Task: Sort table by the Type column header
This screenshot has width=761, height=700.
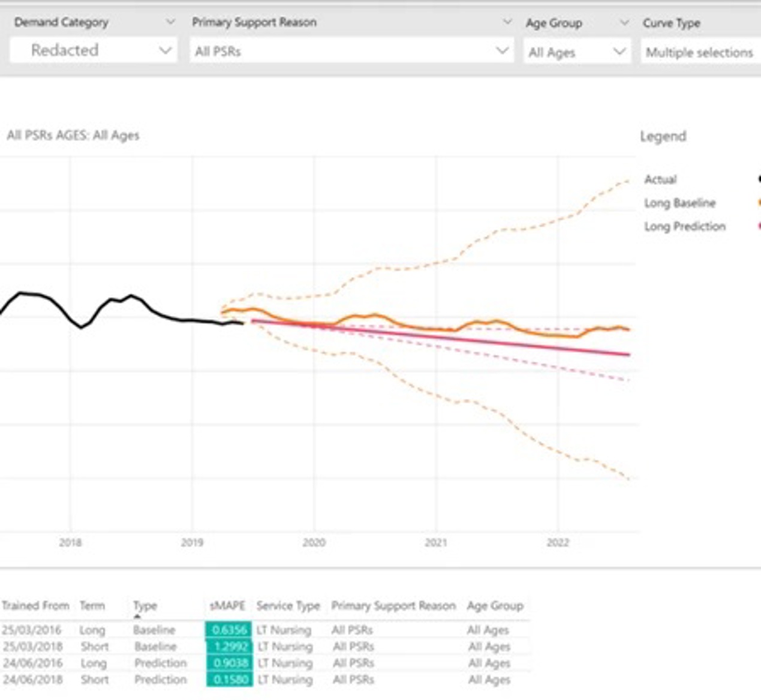Action: 145,606
